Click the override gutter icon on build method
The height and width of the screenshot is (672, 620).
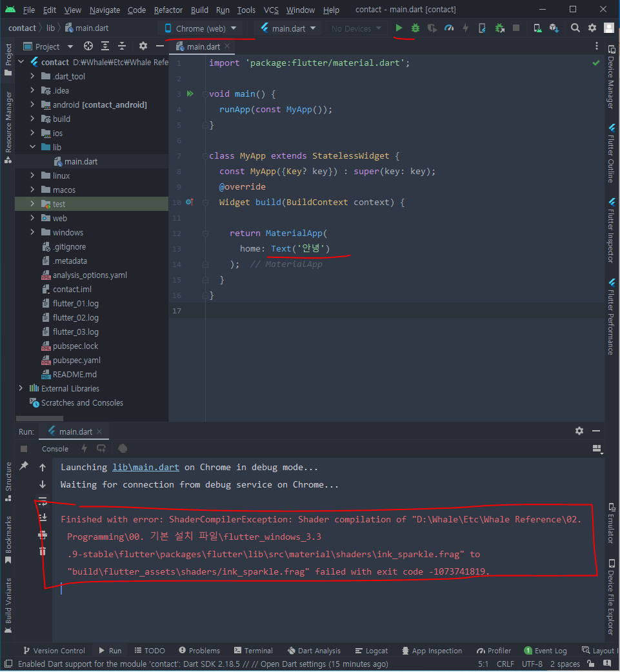190,202
